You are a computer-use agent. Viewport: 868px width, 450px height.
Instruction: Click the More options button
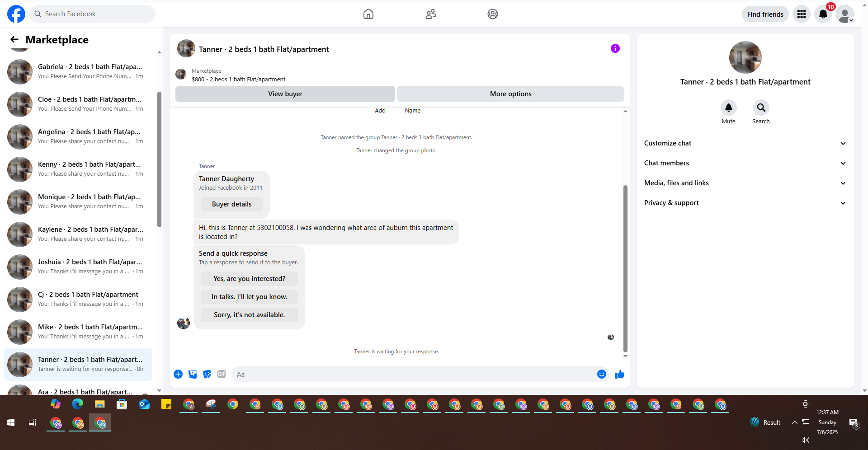pyautogui.click(x=510, y=94)
